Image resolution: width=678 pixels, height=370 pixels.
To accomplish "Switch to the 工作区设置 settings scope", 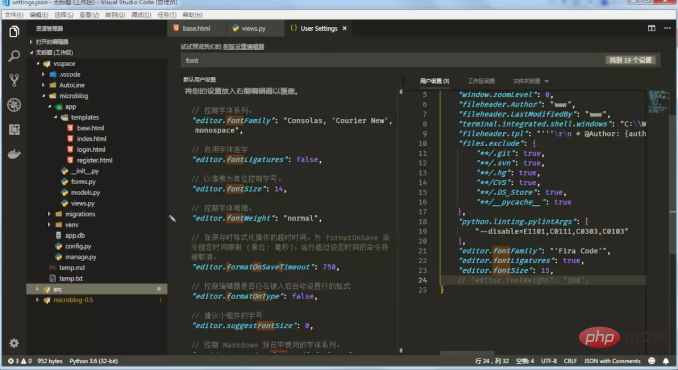I will [481, 81].
